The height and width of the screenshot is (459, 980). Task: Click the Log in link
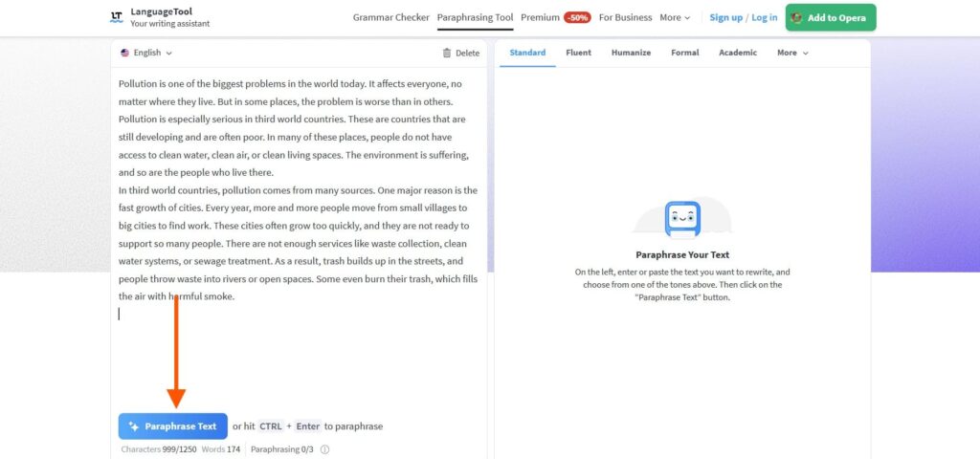[764, 17]
